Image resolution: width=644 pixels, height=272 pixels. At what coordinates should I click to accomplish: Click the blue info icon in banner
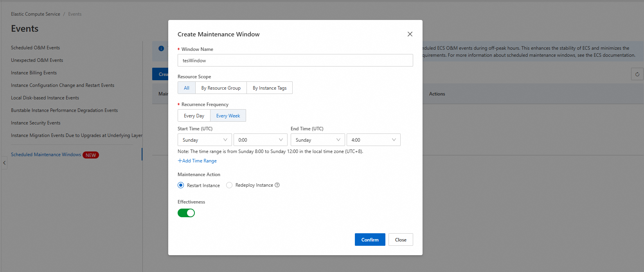point(161,49)
